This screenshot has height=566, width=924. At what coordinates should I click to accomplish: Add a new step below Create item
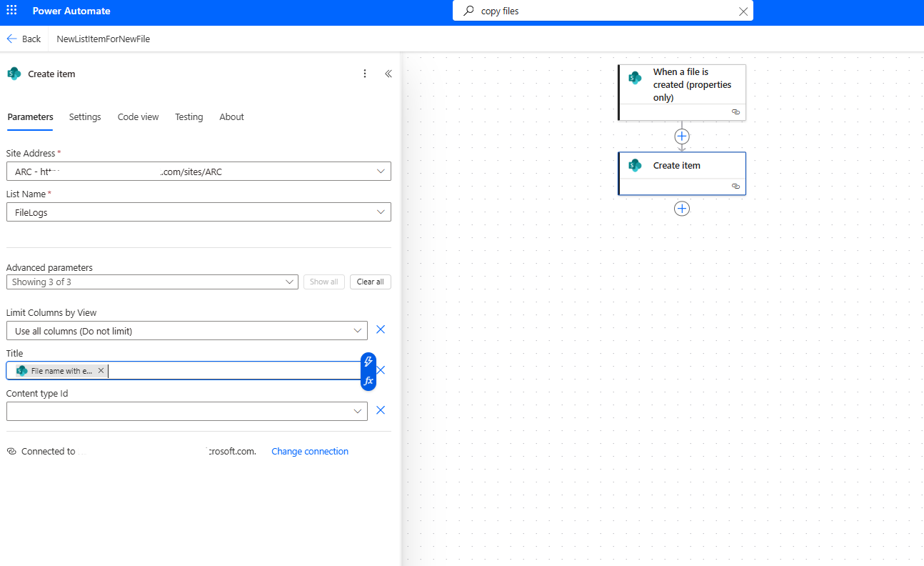coord(682,209)
